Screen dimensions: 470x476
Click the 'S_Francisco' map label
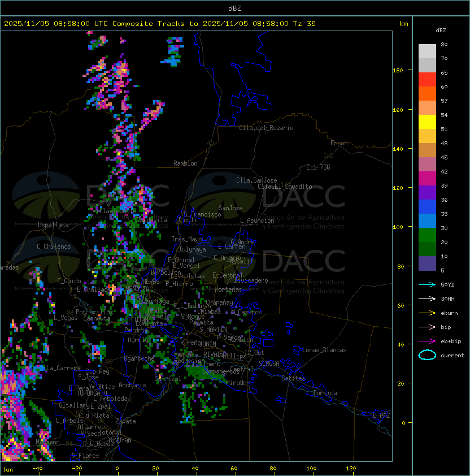pyautogui.click(x=202, y=214)
